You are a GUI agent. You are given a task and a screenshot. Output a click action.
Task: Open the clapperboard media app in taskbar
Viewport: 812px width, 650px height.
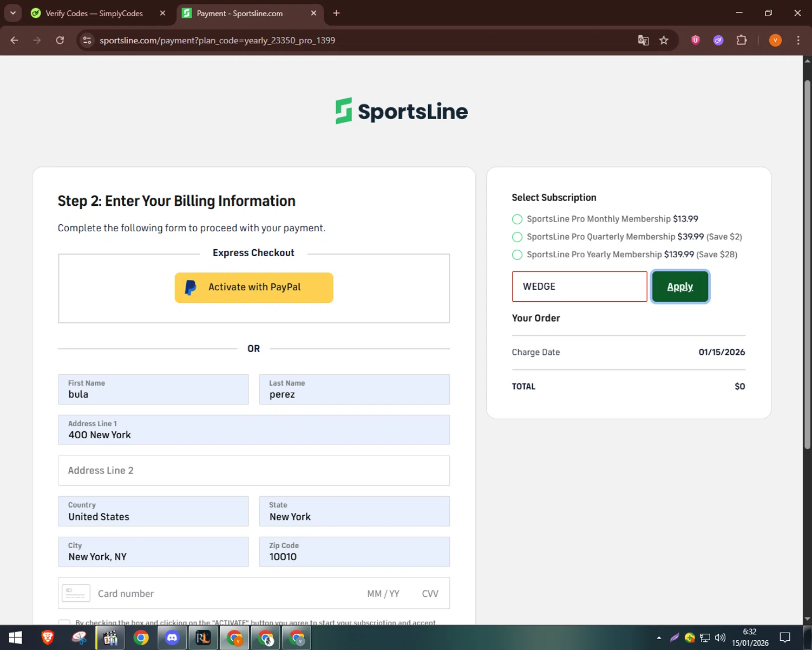click(110, 638)
